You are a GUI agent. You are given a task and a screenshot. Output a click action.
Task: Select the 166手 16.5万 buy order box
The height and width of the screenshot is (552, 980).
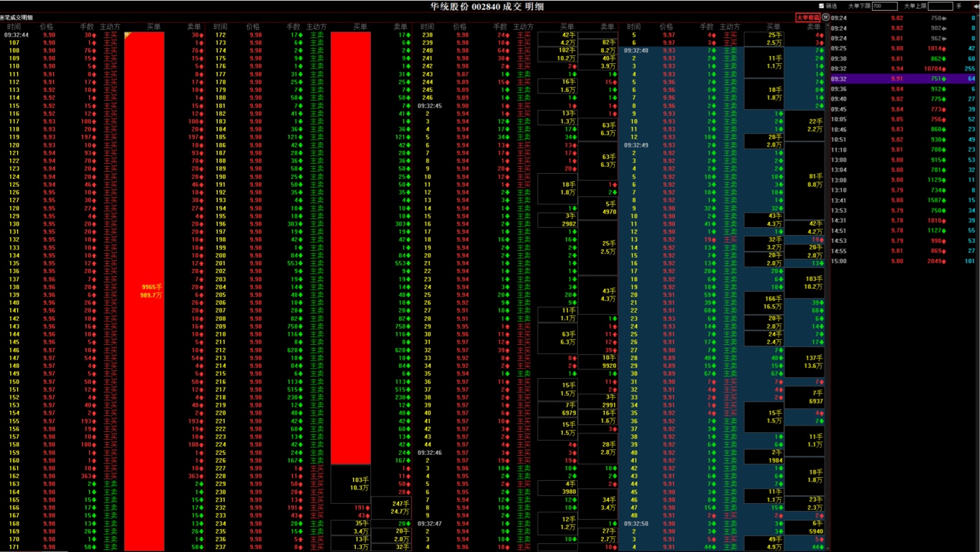point(764,303)
